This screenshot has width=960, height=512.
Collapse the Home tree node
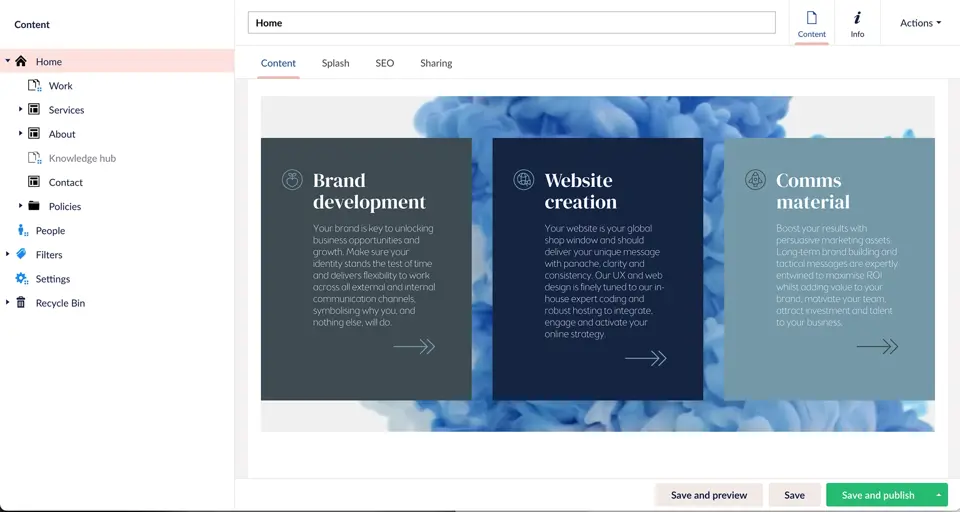click(7, 61)
